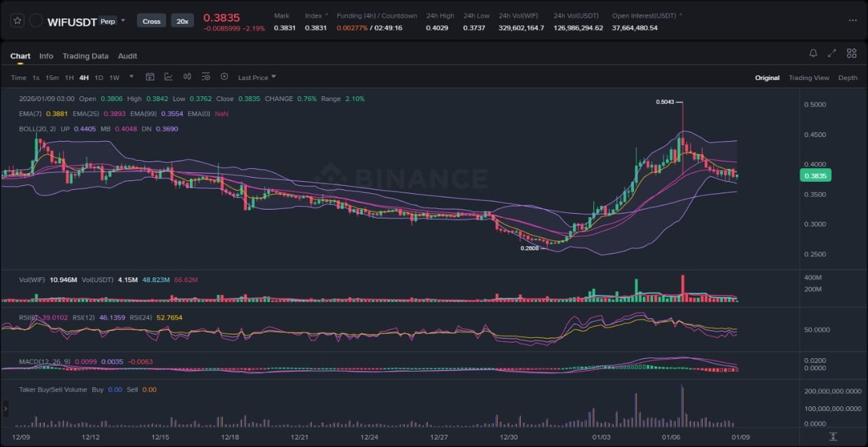Switch to the Trading View chart
868x447 pixels.
click(808, 78)
